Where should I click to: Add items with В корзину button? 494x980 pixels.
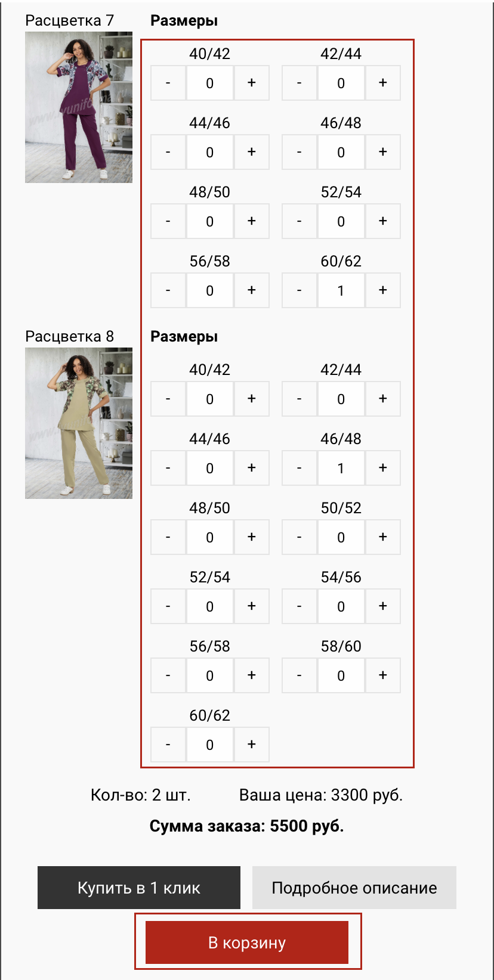(x=247, y=942)
